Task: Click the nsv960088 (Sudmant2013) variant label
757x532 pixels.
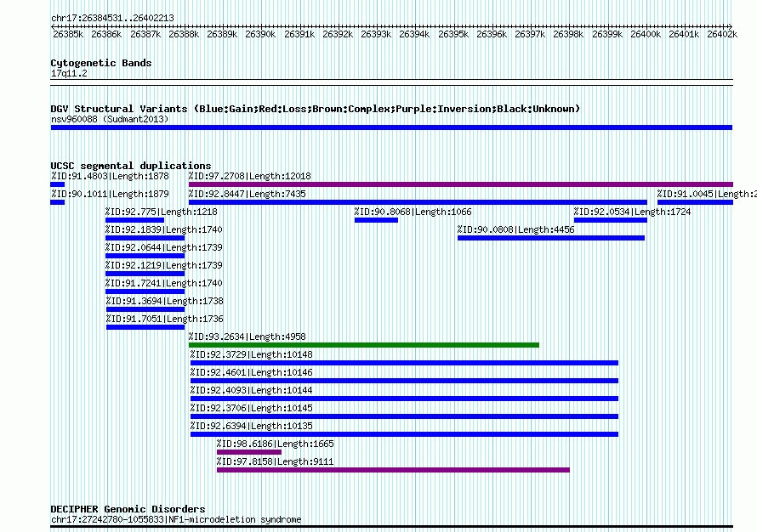Action: 110,119
